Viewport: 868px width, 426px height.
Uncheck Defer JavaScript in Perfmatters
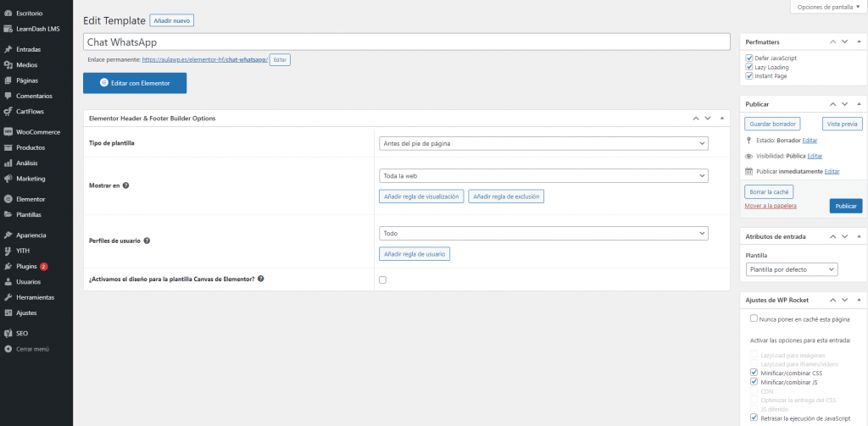749,58
